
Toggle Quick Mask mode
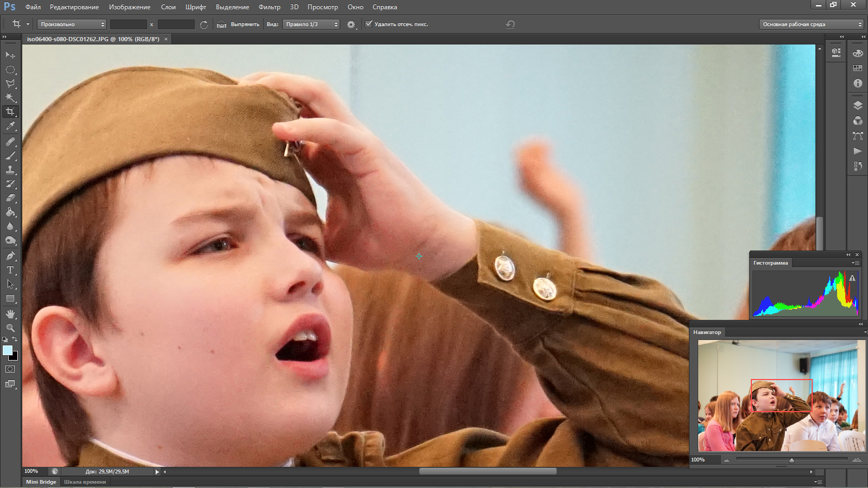click(10, 369)
